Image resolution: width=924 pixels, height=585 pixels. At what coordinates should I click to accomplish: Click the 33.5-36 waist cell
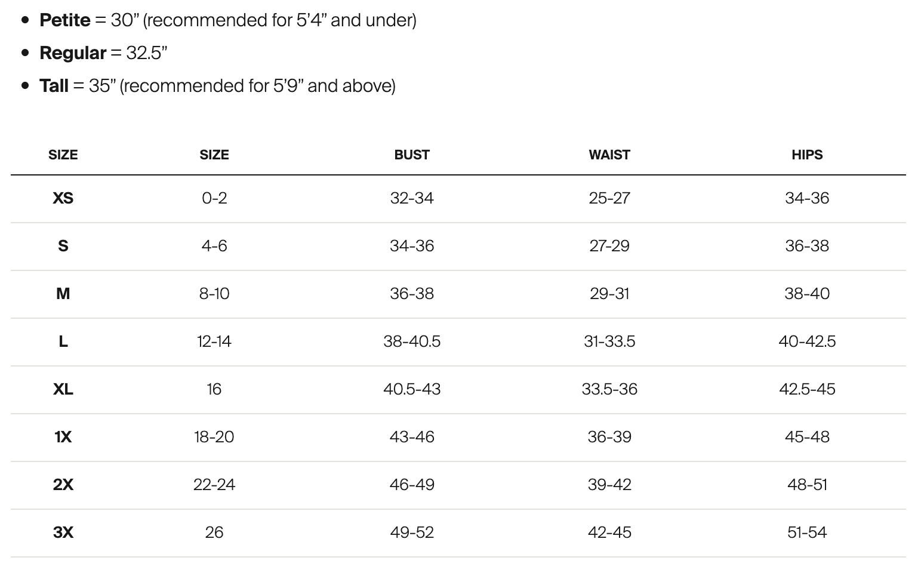[x=609, y=389]
